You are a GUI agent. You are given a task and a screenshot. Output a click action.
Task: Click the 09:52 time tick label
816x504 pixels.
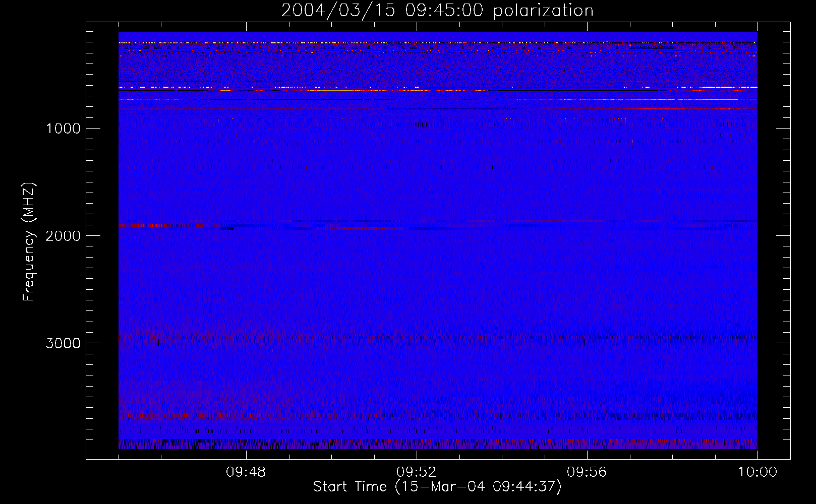tap(416, 472)
